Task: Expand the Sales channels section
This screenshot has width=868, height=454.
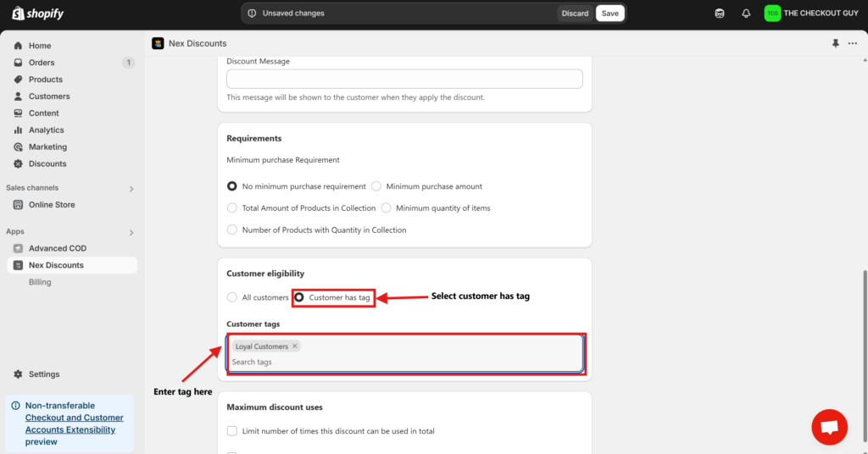Action: (131, 189)
